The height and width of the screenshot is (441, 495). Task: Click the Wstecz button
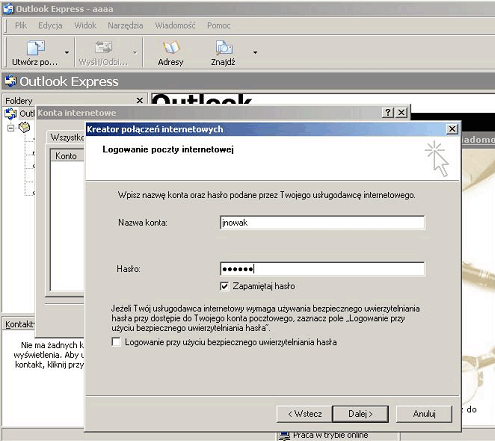click(x=304, y=414)
